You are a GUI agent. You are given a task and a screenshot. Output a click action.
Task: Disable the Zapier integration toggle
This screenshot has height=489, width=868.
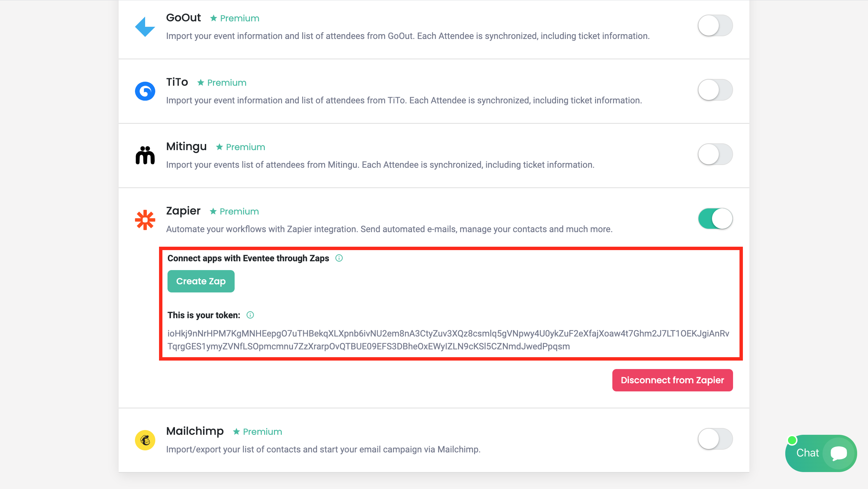click(715, 219)
